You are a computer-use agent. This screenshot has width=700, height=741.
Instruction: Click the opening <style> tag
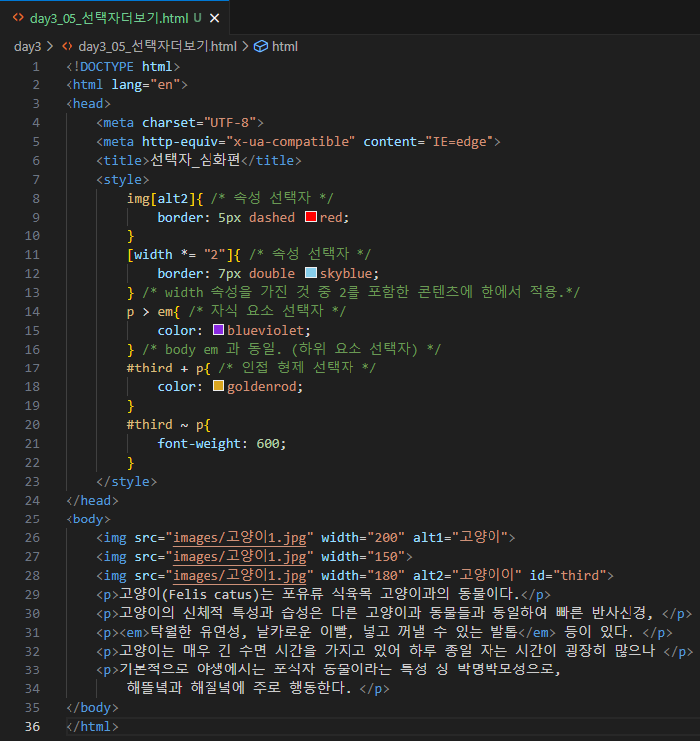click(123, 180)
